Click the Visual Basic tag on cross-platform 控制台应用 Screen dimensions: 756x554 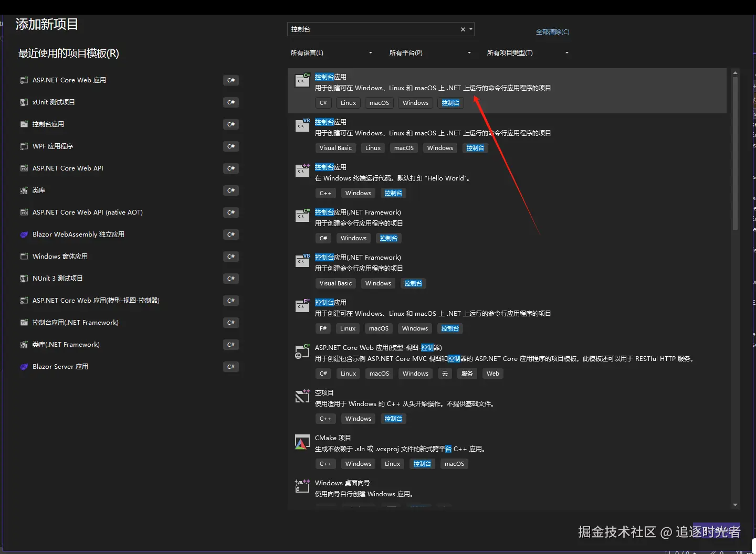click(x=336, y=148)
